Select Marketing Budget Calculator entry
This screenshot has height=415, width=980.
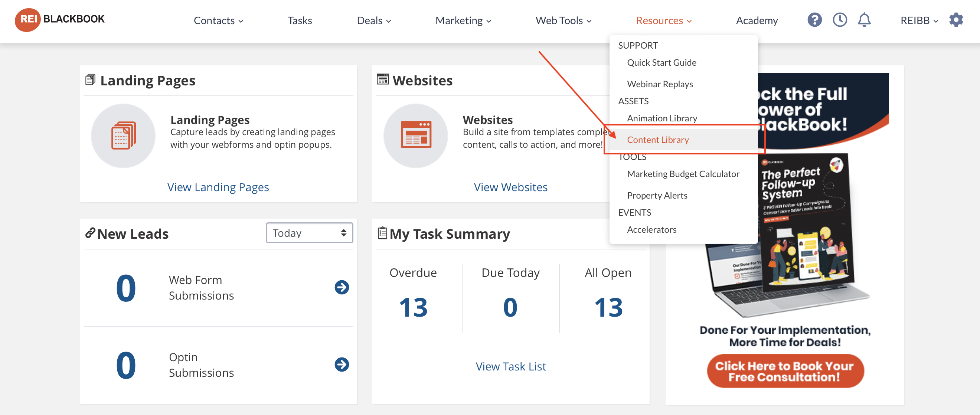[x=683, y=174]
